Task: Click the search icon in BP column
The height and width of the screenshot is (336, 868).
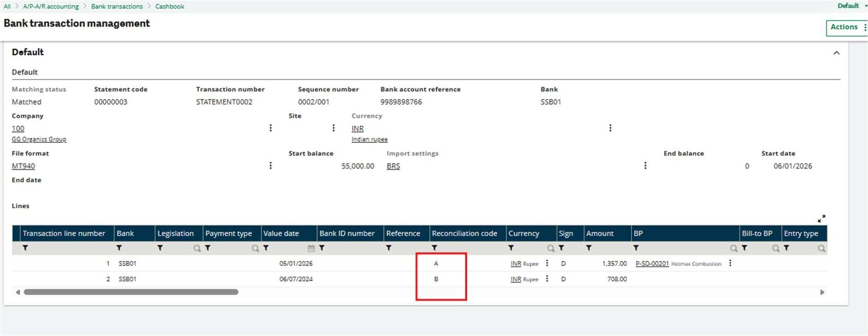Action: coord(733,248)
